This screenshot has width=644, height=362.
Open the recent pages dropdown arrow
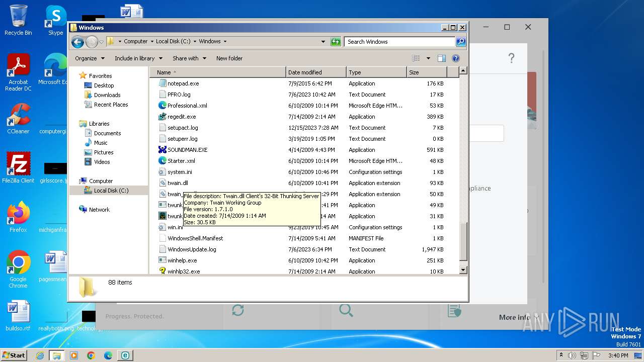pos(101,42)
